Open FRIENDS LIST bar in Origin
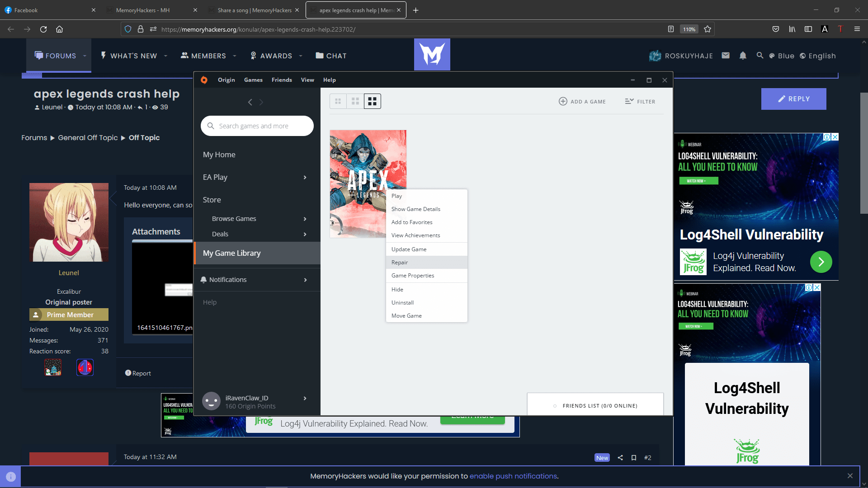868x488 pixels. click(595, 404)
